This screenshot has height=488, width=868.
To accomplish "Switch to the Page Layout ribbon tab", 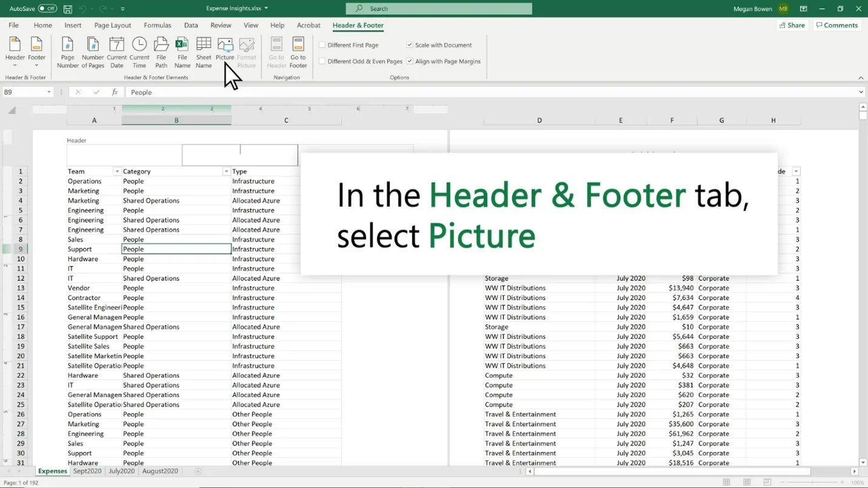I will (x=112, y=25).
